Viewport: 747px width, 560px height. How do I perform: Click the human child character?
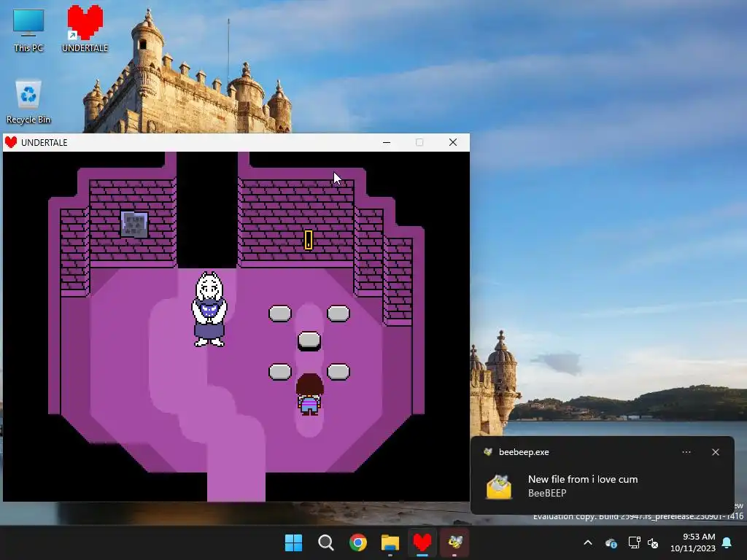point(309,394)
